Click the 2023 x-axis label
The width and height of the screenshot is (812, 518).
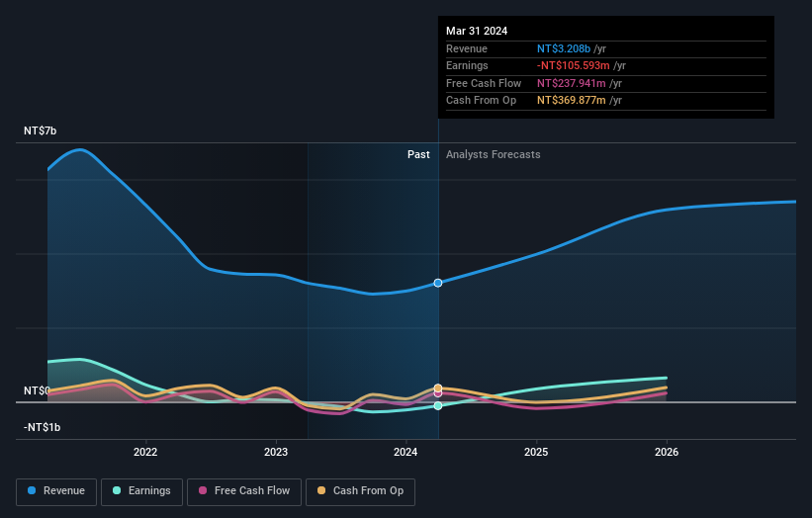pos(276,452)
